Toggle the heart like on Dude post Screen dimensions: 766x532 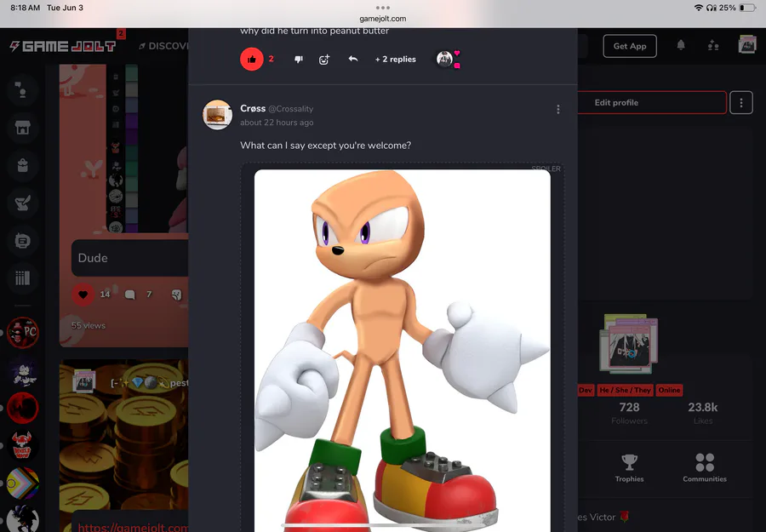pos(83,295)
